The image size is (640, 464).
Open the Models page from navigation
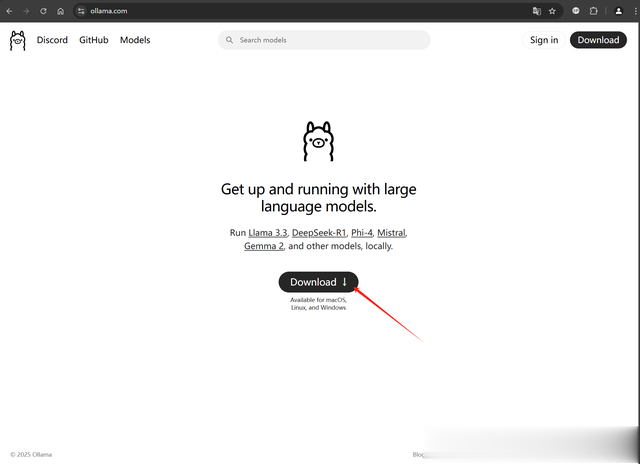pyautogui.click(x=135, y=40)
